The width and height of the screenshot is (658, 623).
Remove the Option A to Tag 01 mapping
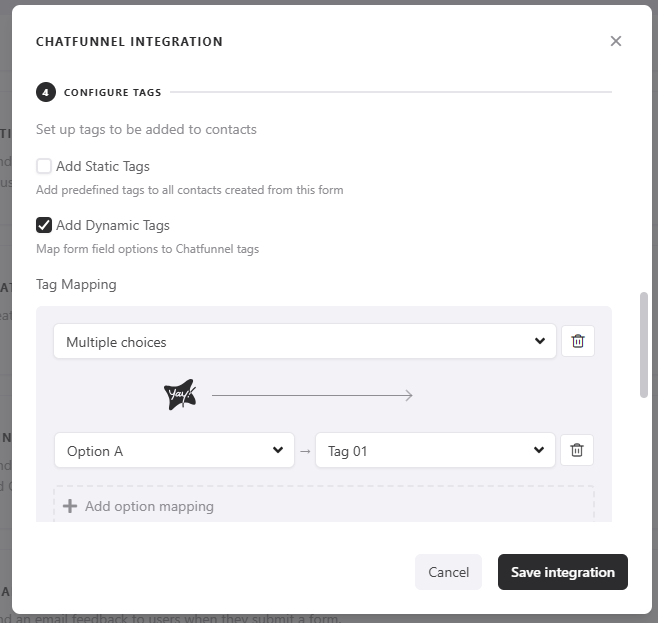pos(577,450)
